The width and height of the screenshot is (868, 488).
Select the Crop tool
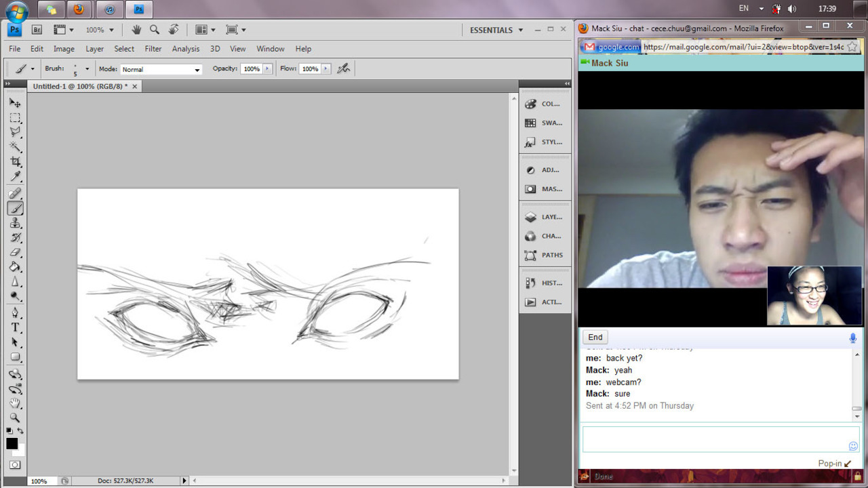[15, 162]
